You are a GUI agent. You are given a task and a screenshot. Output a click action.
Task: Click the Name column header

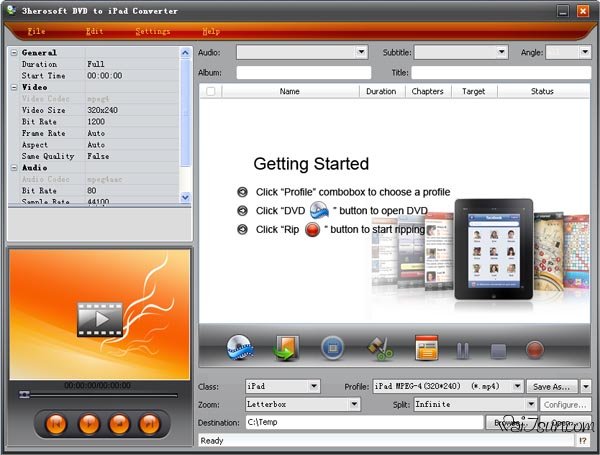pyautogui.click(x=290, y=91)
